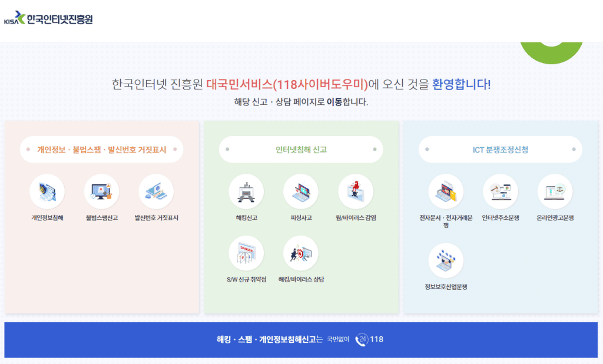This screenshot has height=364, width=603.
Task: Open the 전자문서·전자거래분쟁 icon
Action: pos(446,191)
